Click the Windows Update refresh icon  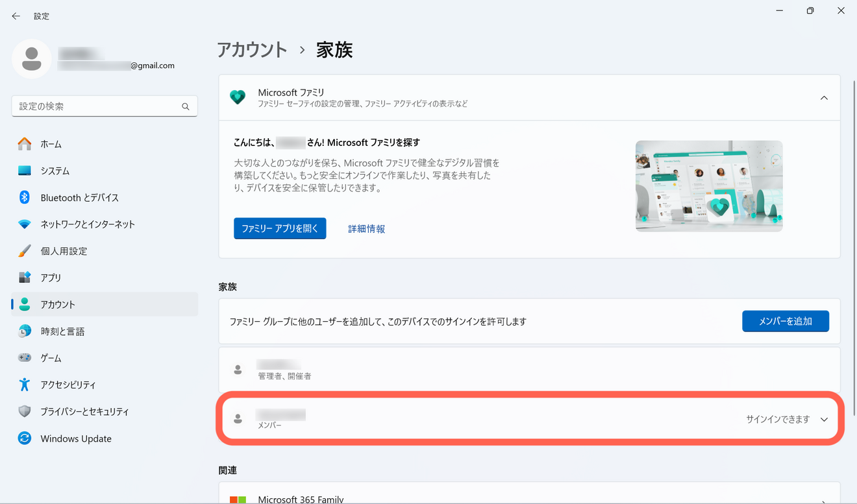pos(25,438)
